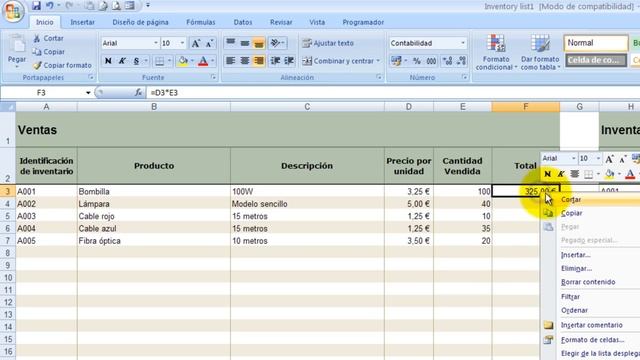Save the workbook from Quick Access Toolbar
Screen dimensions: 640x360
pos(36,6)
